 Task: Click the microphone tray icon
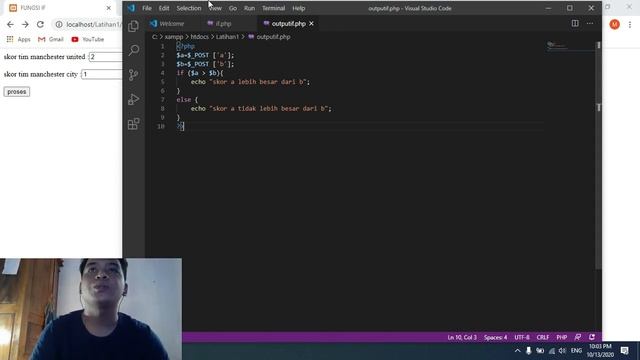coord(529,351)
